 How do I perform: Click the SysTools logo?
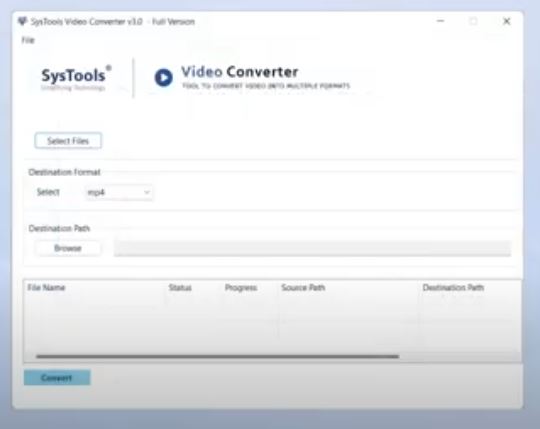pyautogui.click(x=76, y=78)
